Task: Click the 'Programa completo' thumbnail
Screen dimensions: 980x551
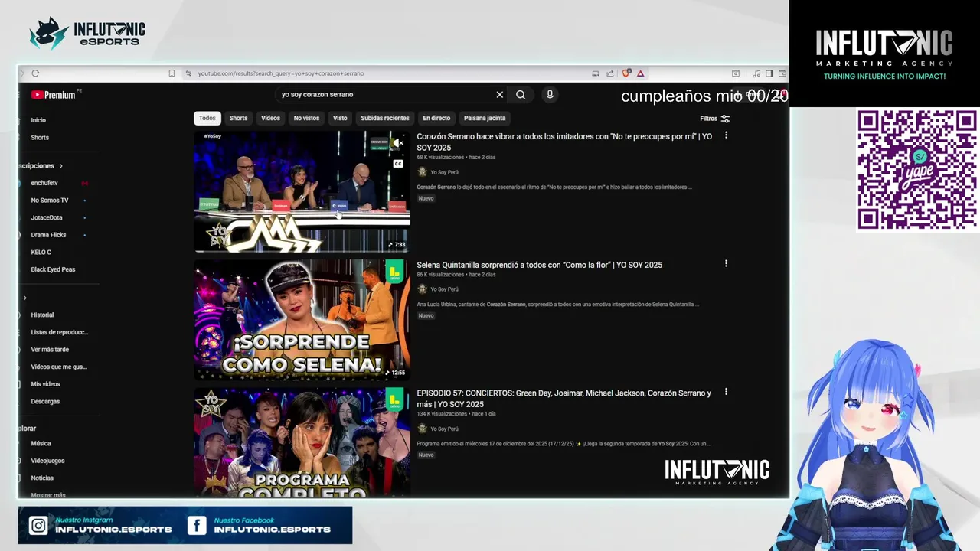Action: 302,442
